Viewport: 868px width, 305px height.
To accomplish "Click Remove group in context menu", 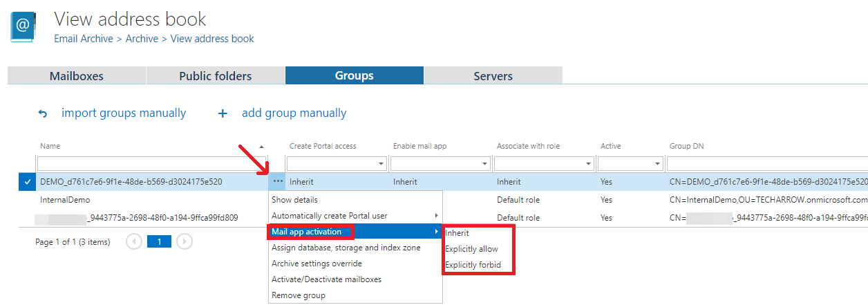I will pyautogui.click(x=299, y=295).
